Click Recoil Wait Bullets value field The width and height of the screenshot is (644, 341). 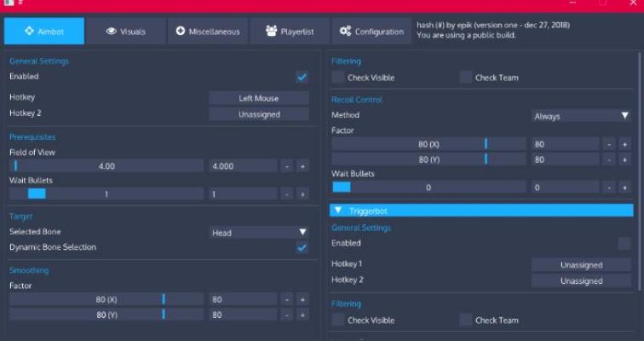coord(565,188)
